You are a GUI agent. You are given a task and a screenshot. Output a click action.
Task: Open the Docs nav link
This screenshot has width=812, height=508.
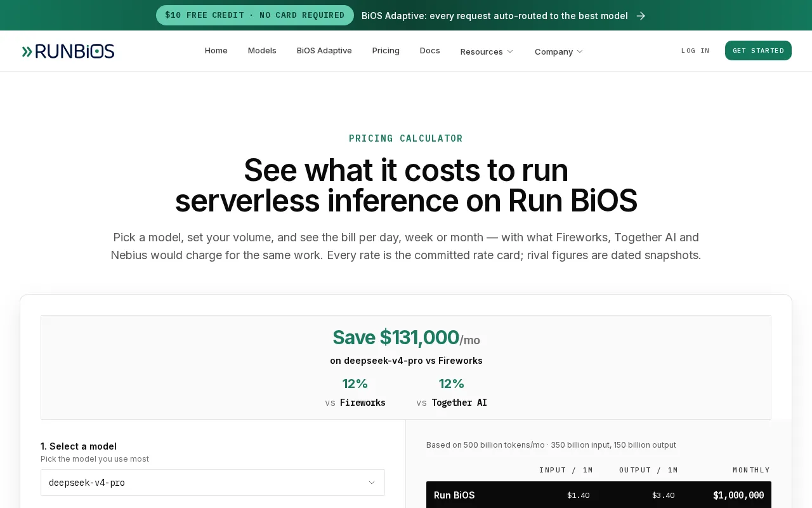(x=429, y=50)
